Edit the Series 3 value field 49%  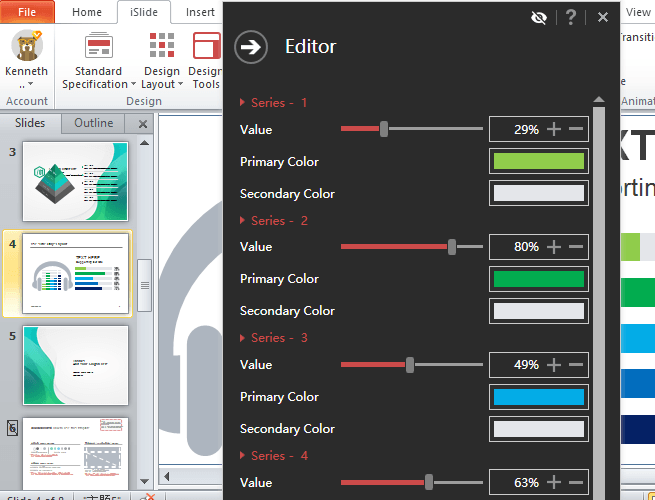point(526,365)
